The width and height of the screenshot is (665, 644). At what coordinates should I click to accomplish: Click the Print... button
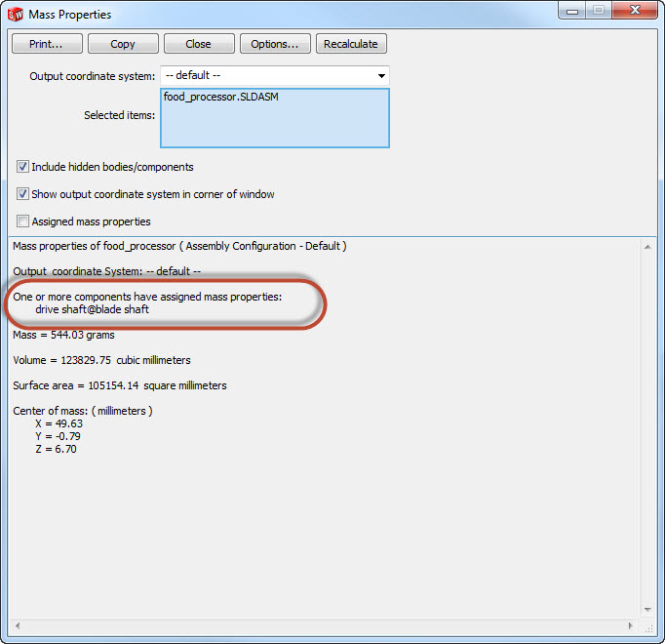tap(46, 44)
